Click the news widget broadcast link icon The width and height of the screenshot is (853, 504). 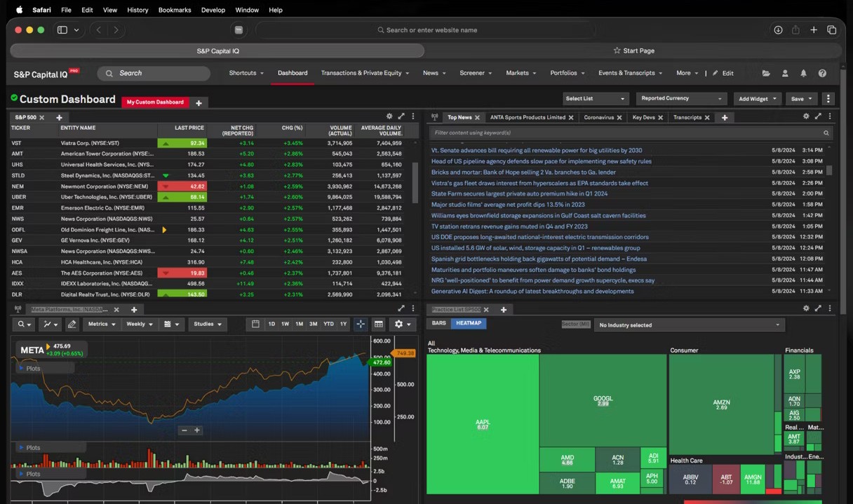435,117
